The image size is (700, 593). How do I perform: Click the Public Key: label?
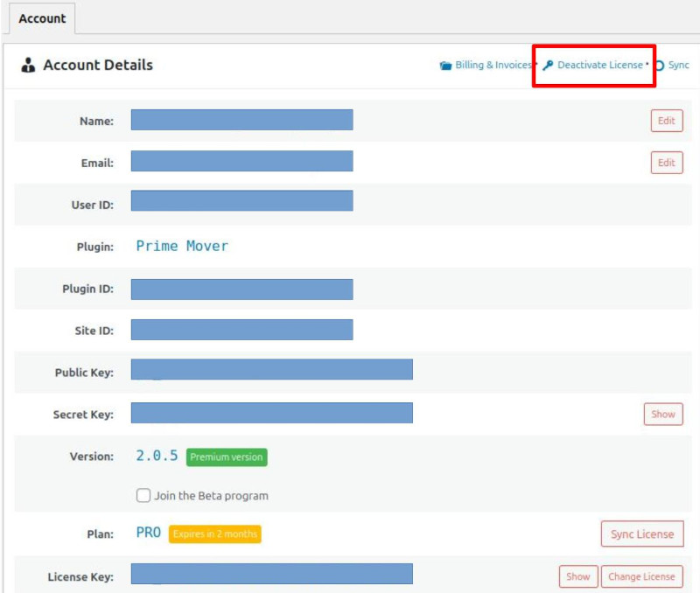pos(84,373)
